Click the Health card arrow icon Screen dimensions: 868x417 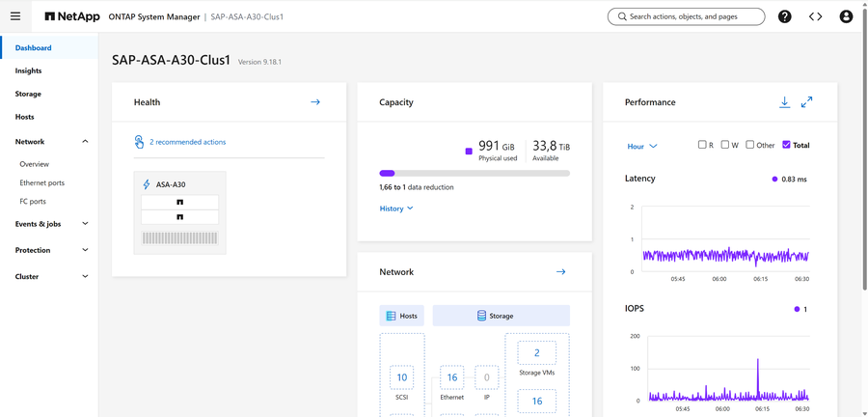(315, 102)
